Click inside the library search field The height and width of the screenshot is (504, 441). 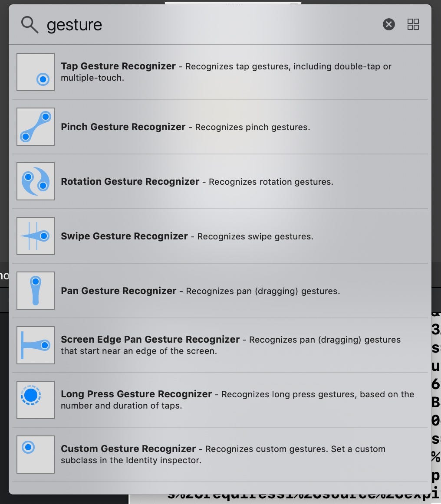coord(174,24)
